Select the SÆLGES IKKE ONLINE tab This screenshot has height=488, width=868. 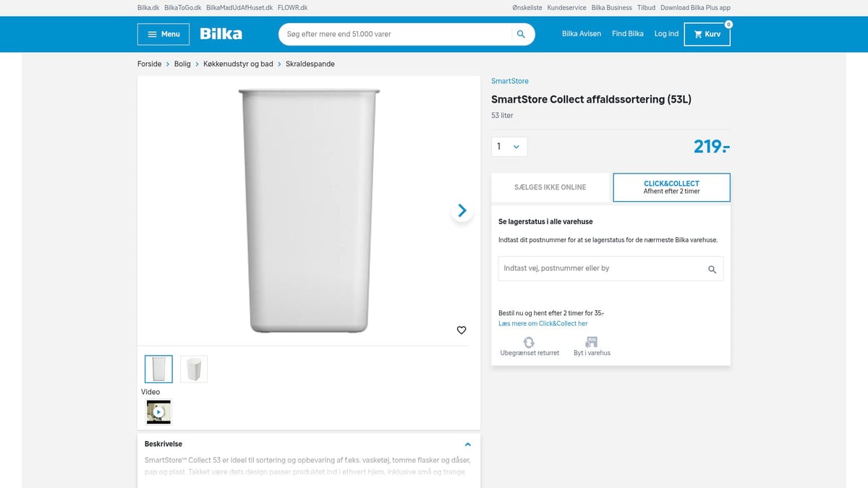click(x=550, y=187)
